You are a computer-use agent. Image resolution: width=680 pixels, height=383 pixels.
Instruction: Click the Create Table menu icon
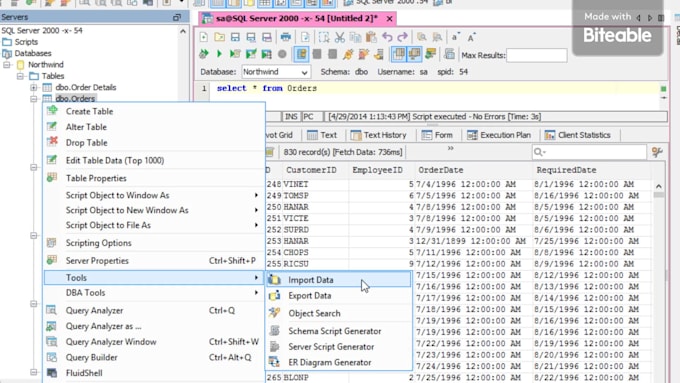pos(52,111)
